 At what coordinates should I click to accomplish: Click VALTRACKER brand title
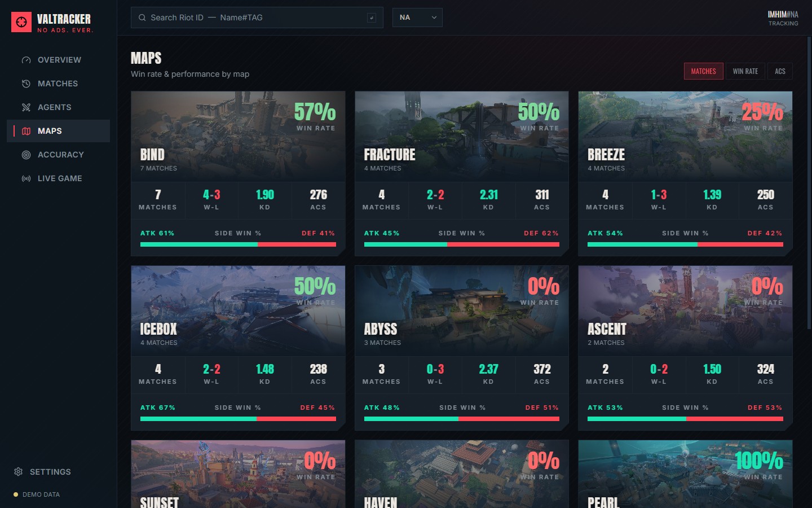pyautogui.click(x=64, y=19)
